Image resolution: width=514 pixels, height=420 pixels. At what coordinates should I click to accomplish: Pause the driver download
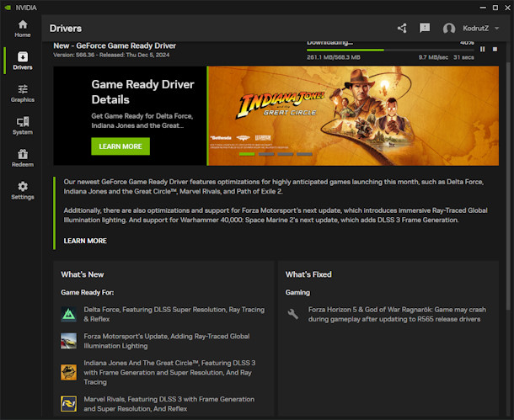pyautogui.click(x=483, y=49)
